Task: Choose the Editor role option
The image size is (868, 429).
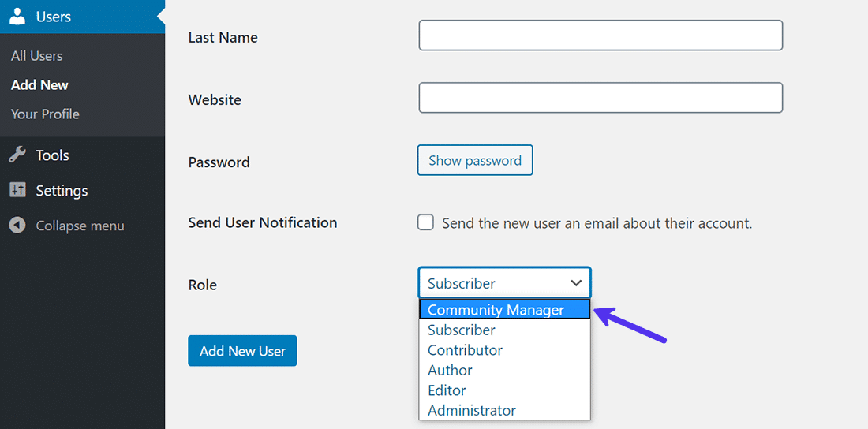Action: (x=447, y=390)
